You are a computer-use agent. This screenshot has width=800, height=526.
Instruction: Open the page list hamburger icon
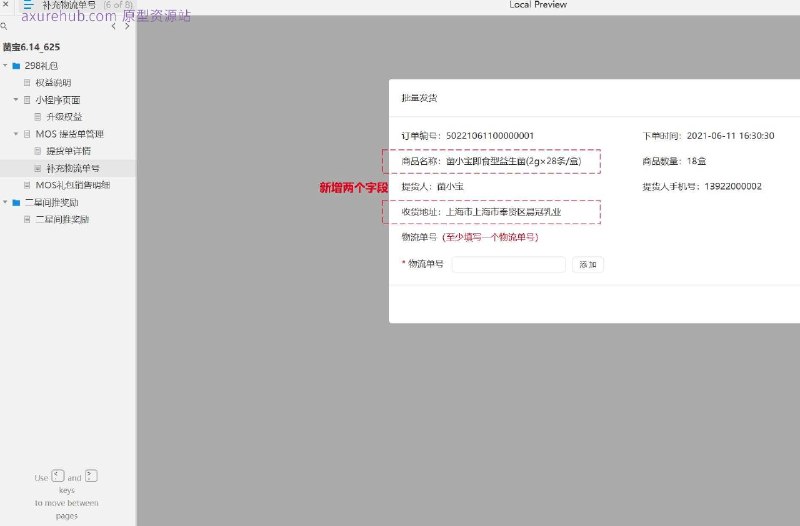pos(29,5)
